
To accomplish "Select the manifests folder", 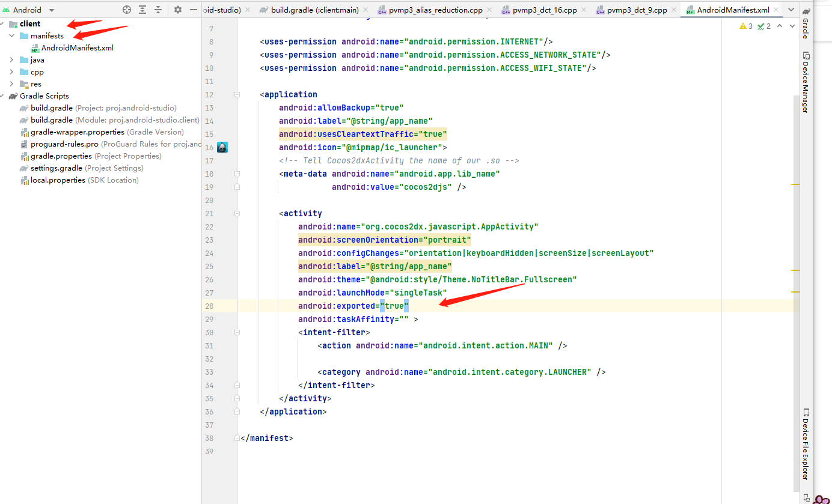I will pyautogui.click(x=47, y=36).
